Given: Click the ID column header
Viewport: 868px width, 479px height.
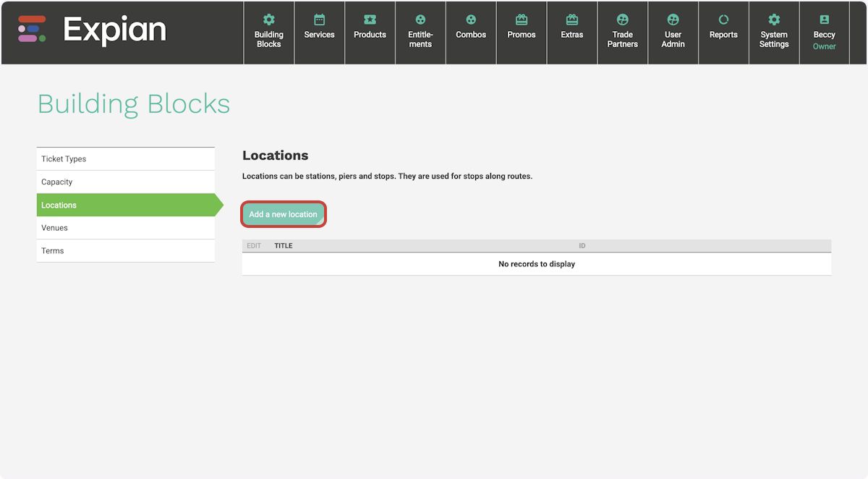Looking at the screenshot, I should tap(582, 246).
